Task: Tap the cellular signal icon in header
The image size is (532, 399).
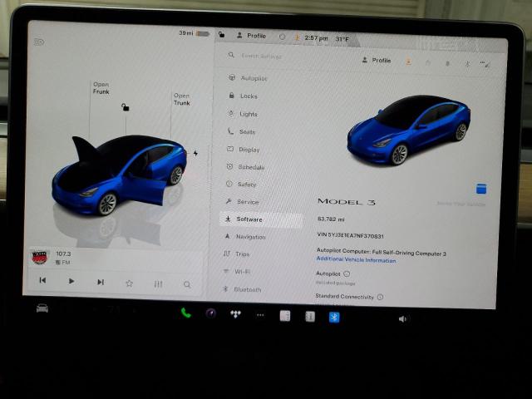Action: tap(485, 64)
